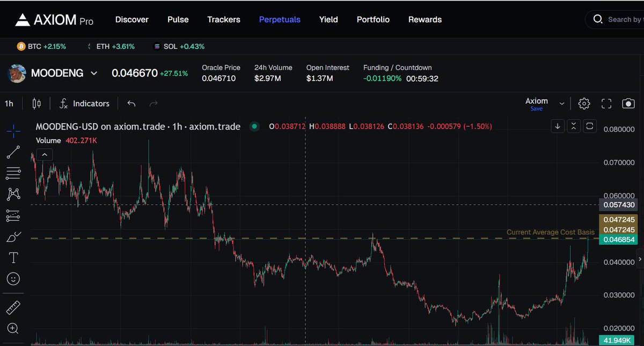Open the Discover tab
The image size is (644, 346).
(x=132, y=20)
